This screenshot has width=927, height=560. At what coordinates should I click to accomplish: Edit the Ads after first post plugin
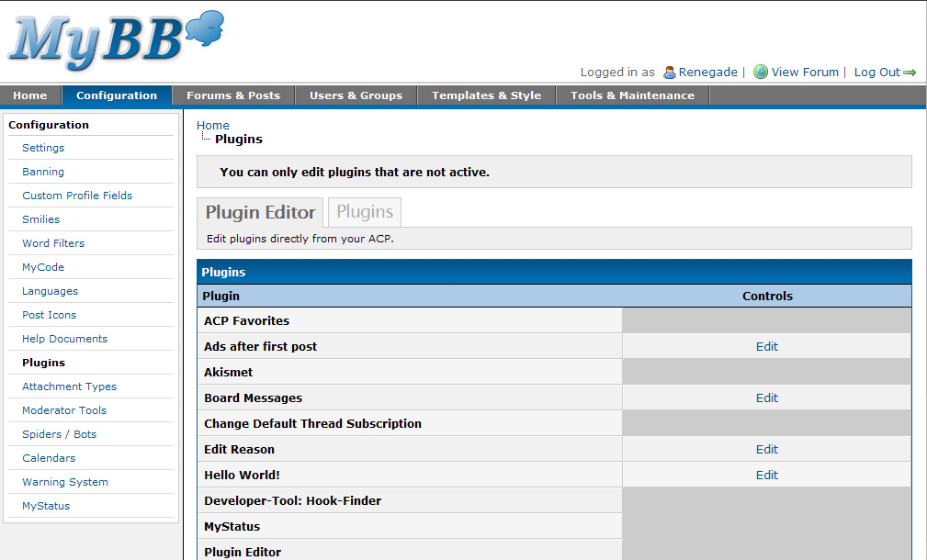(767, 347)
